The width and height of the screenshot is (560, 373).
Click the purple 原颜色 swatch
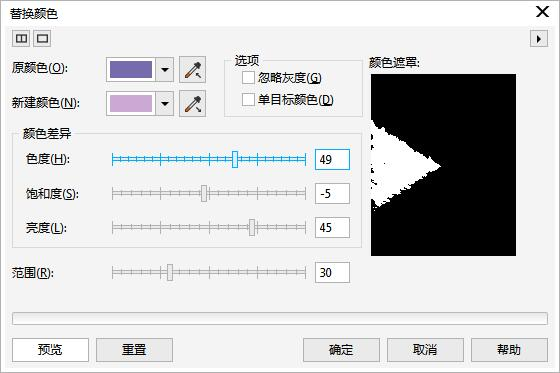[131, 70]
